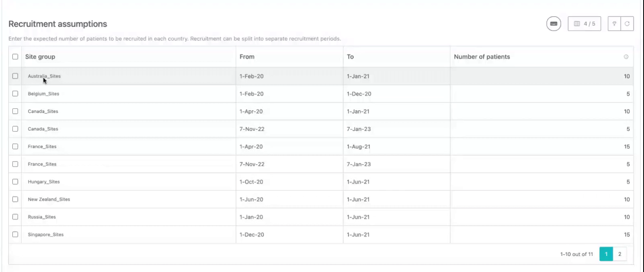Select the Hungary_Sites site group cell
This screenshot has height=272, width=644.
44,182
